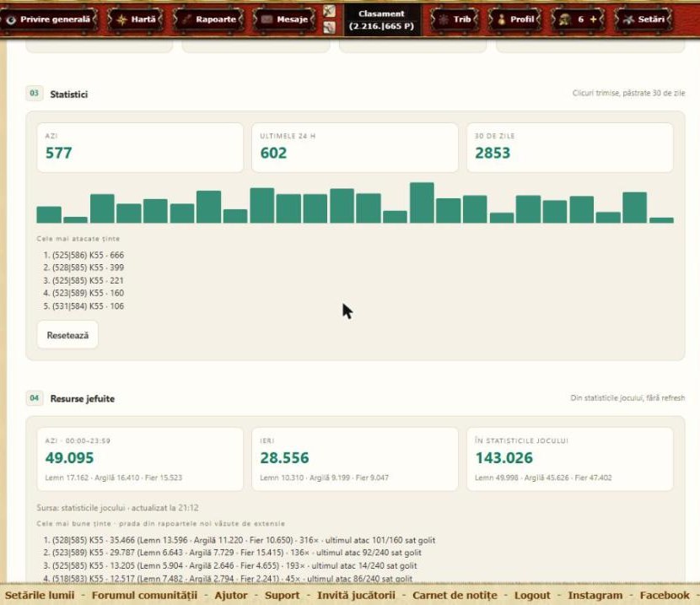Click the tallest bar in the statistics chart
Viewport: 700px width, 605px height.
pyautogui.click(x=422, y=203)
